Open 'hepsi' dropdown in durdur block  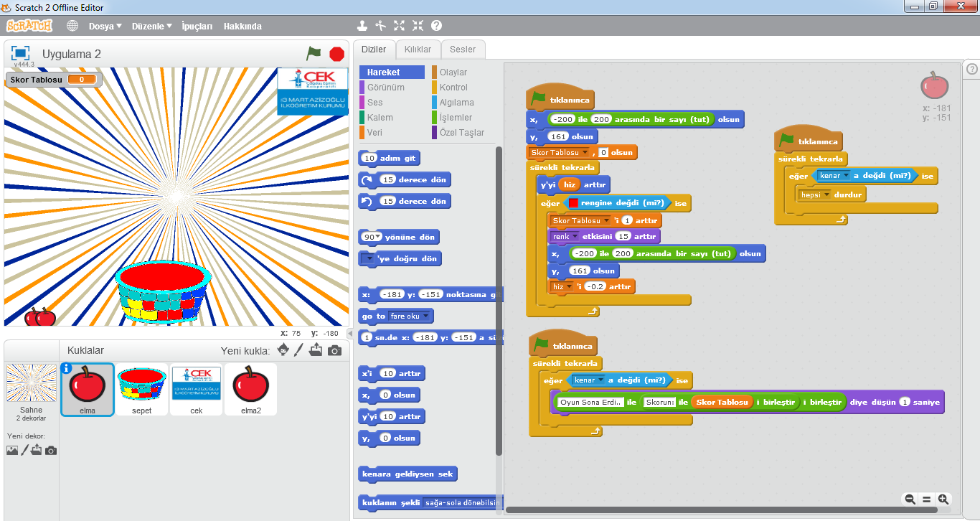click(x=815, y=194)
